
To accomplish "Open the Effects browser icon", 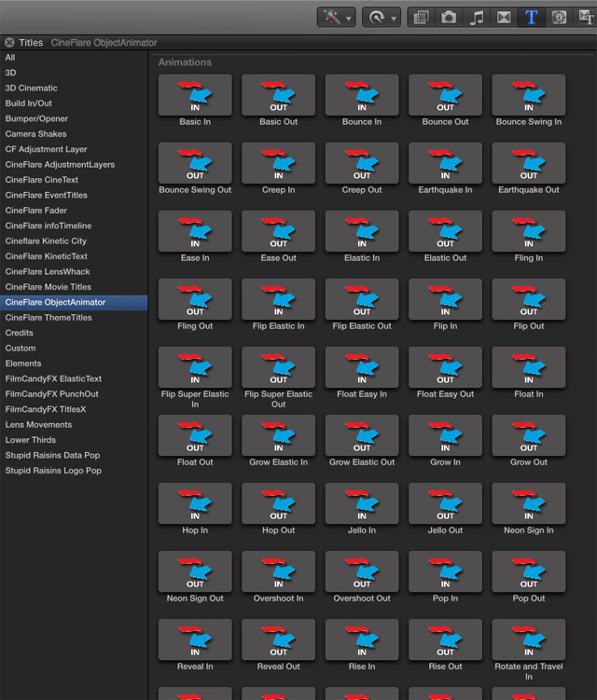I will pos(421,18).
